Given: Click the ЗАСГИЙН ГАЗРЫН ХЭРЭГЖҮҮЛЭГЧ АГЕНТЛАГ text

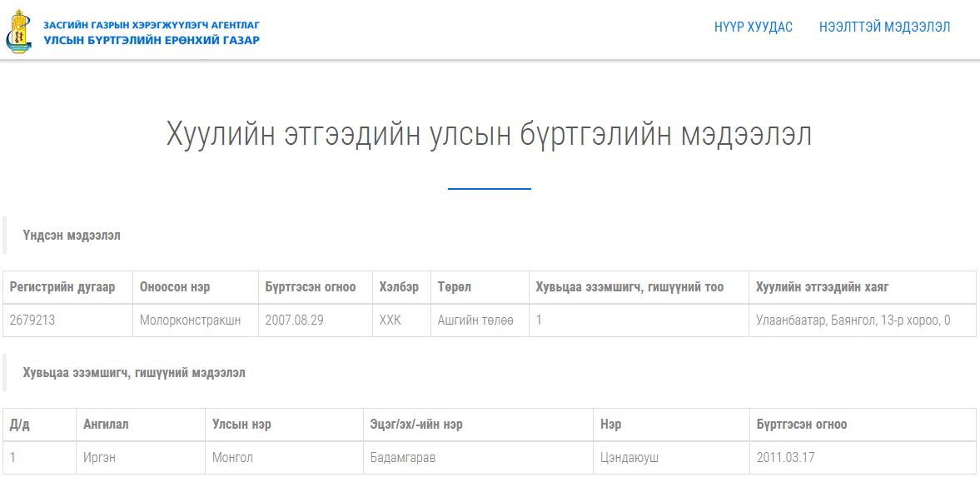Looking at the screenshot, I should click(x=152, y=25).
